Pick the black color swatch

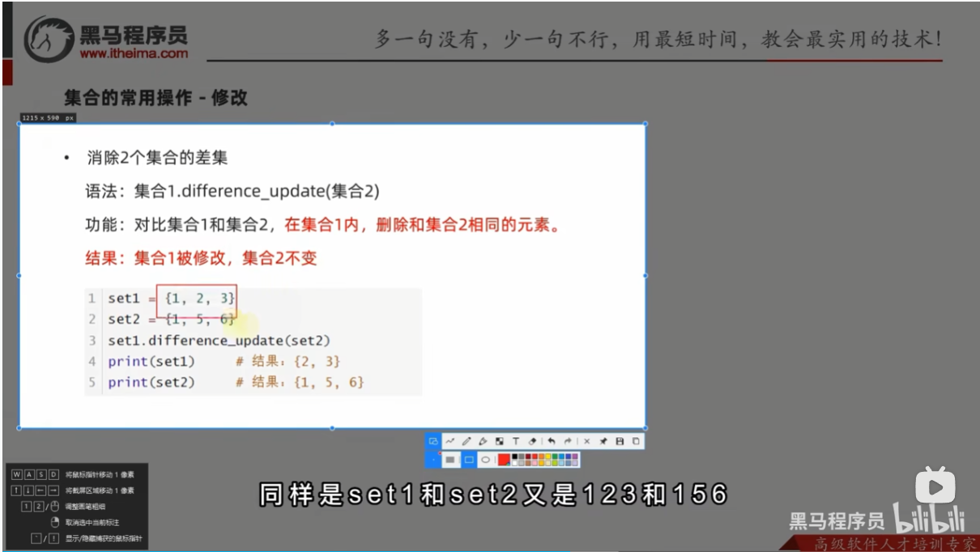click(514, 456)
